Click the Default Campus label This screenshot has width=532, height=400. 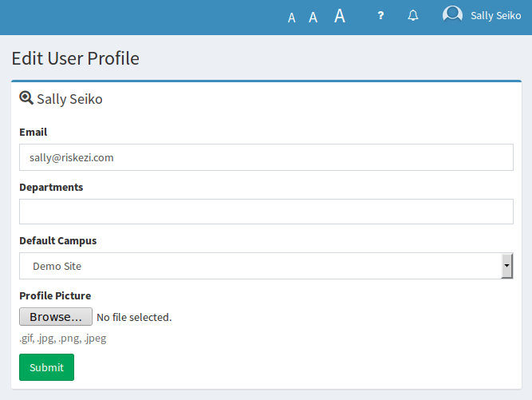58,241
